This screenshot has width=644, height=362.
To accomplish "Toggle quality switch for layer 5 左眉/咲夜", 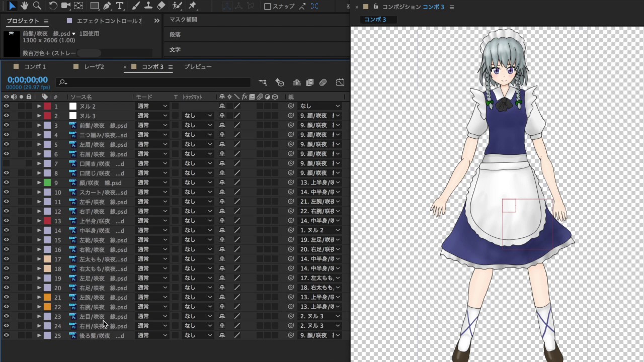I will coord(237,144).
